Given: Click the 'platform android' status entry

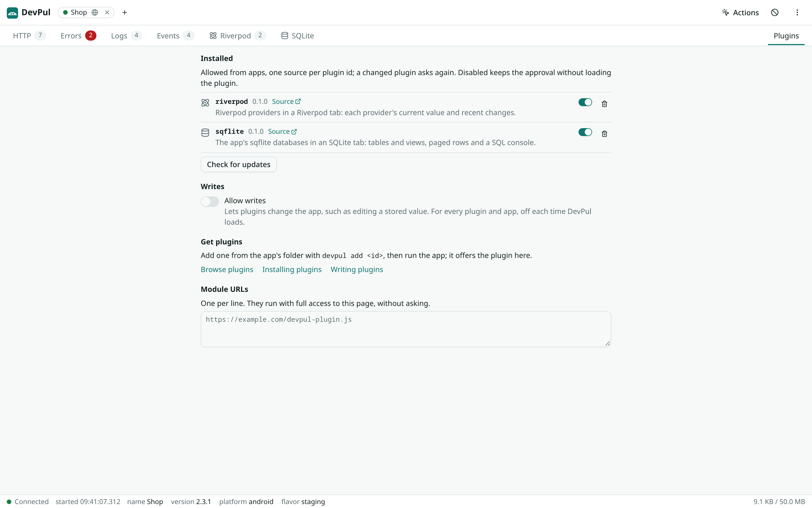Looking at the screenshot, I should tap(246, 502).
